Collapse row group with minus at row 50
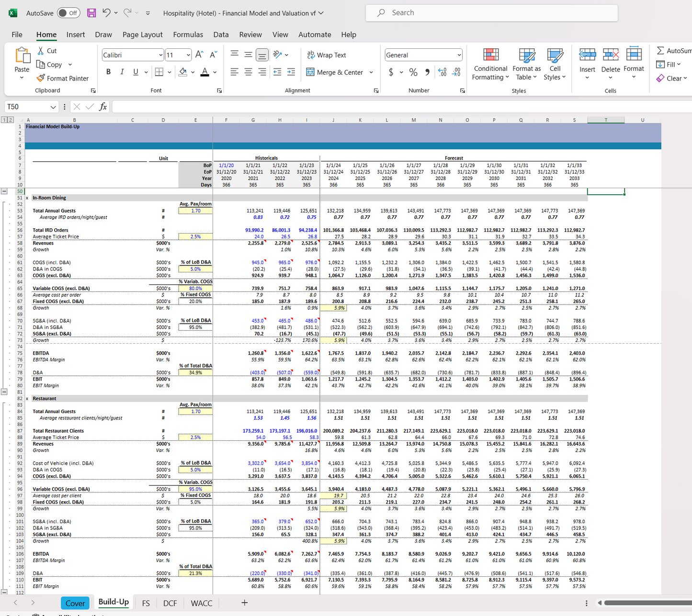This screenshot has height=616, width=692. pos(4,191)
